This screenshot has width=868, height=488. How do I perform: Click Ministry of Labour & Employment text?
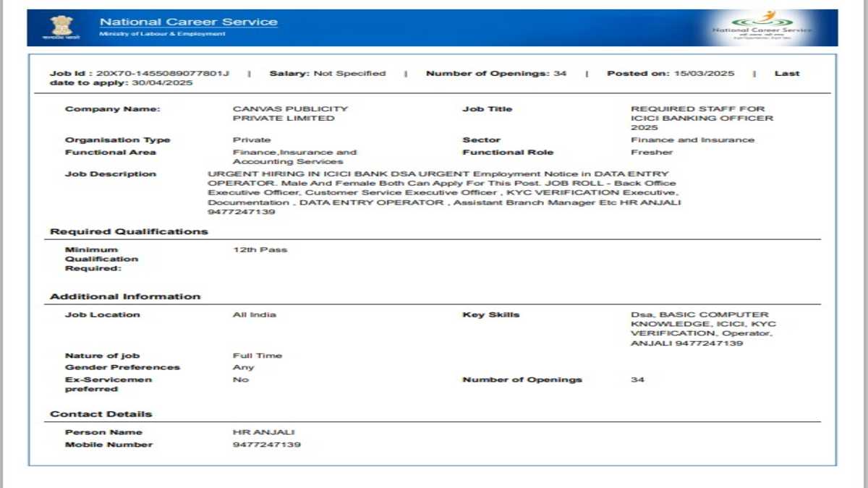coord(162,34)
